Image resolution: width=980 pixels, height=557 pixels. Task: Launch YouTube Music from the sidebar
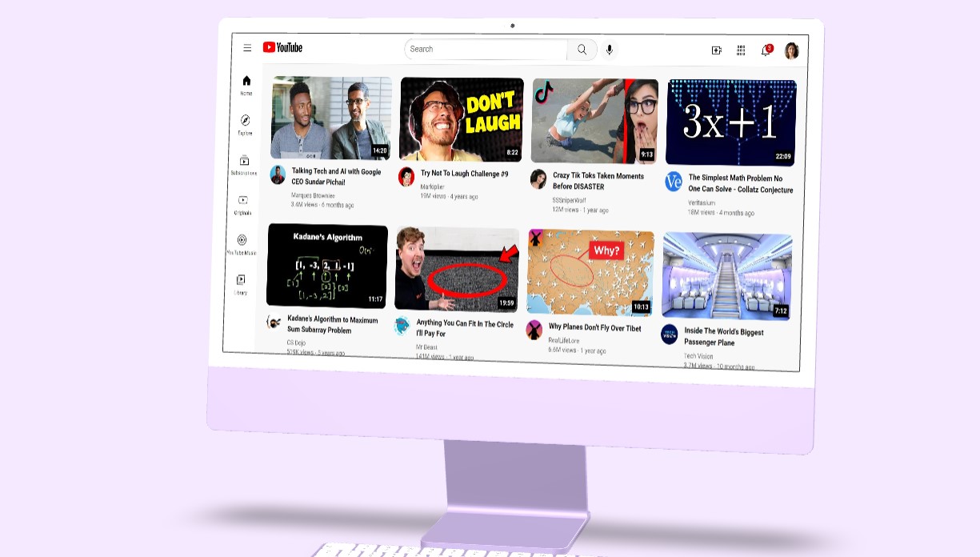(x=242, y=239)
